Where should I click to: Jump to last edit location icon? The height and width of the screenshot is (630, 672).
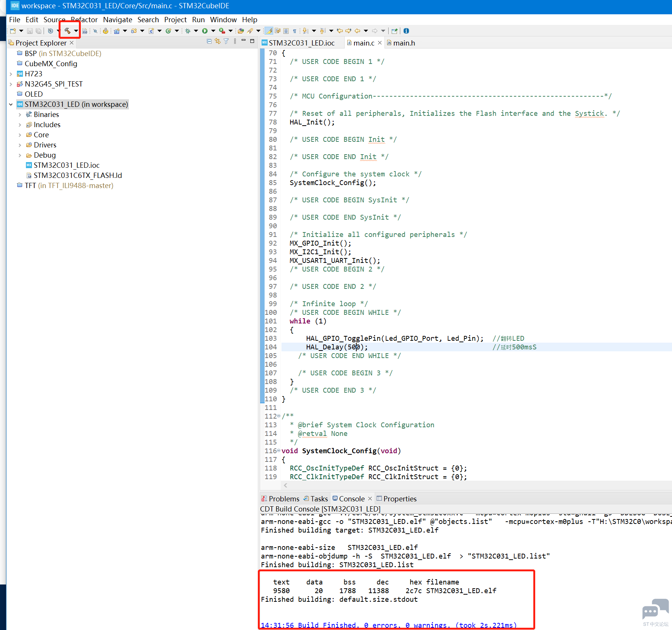(x=340, y=31)
